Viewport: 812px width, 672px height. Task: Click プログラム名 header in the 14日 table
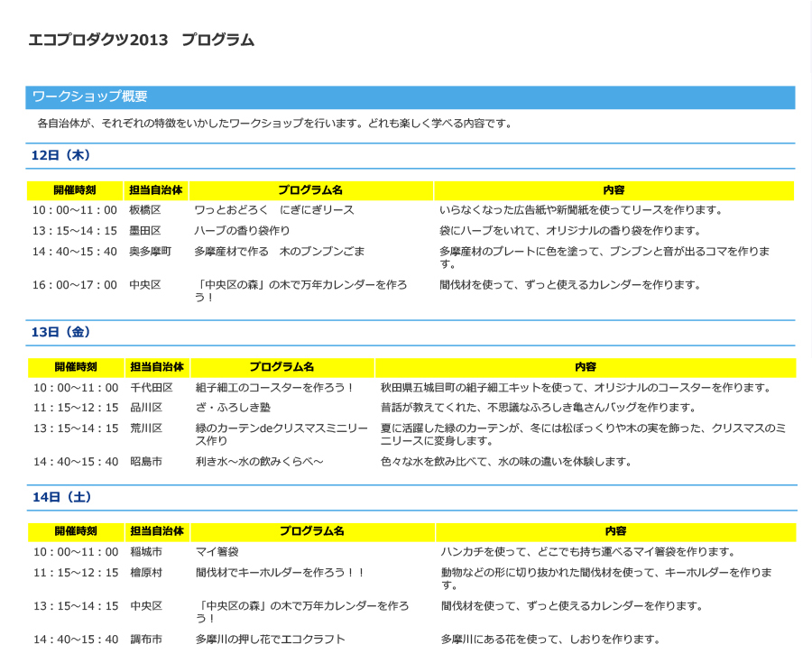point(312,531)
